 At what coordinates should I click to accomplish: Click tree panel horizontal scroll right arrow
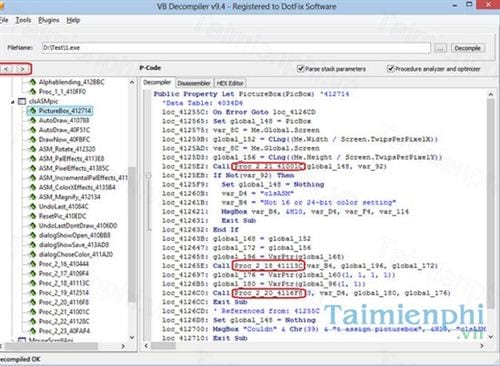(123, 346)
